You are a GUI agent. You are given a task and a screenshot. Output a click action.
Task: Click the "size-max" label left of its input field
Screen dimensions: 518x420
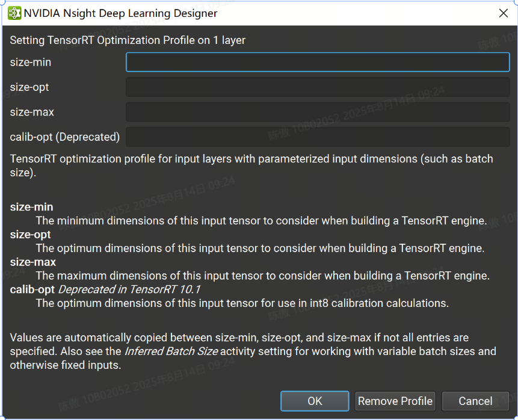click(32, 112)
